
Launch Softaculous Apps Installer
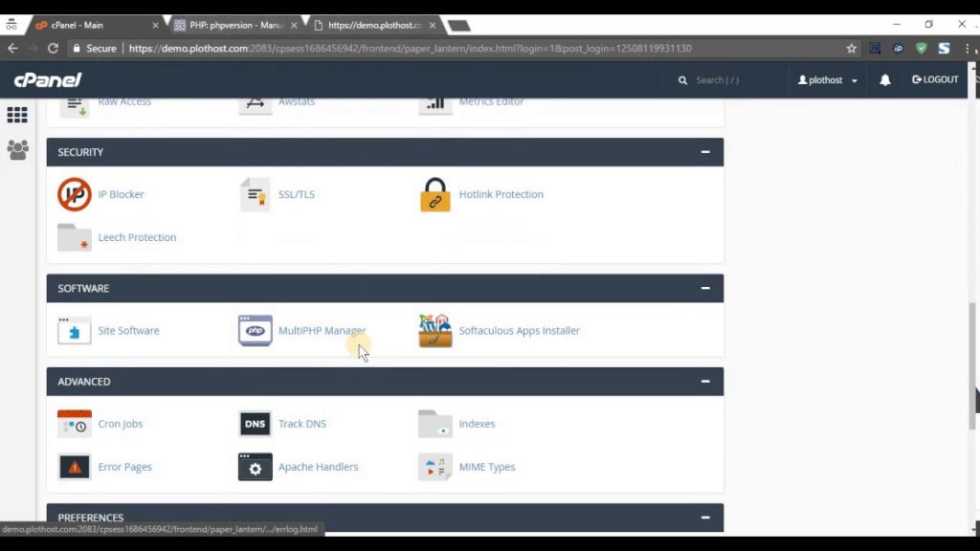tap(519, 330)
